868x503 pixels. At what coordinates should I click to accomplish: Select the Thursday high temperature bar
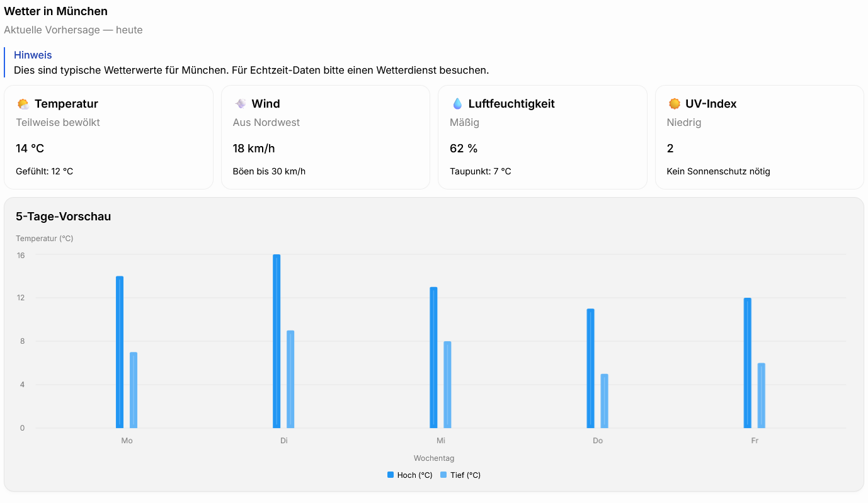(590, 368)
